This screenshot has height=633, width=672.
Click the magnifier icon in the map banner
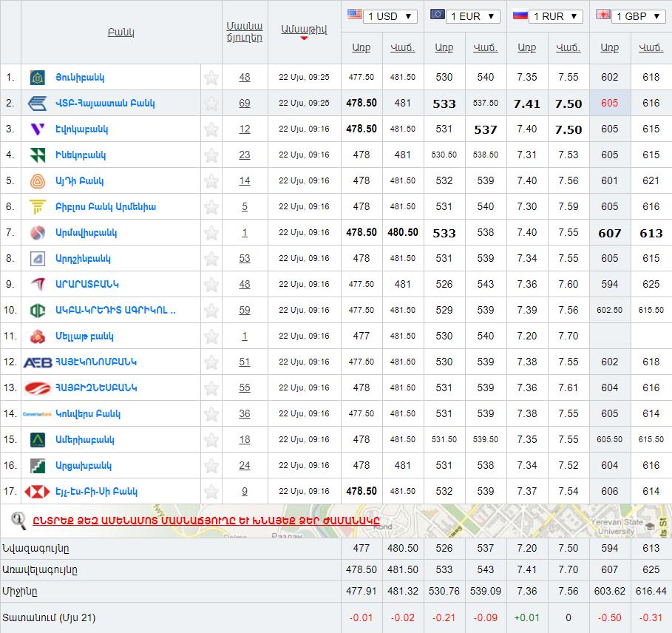pyautogui.click(x=19, y=520)
